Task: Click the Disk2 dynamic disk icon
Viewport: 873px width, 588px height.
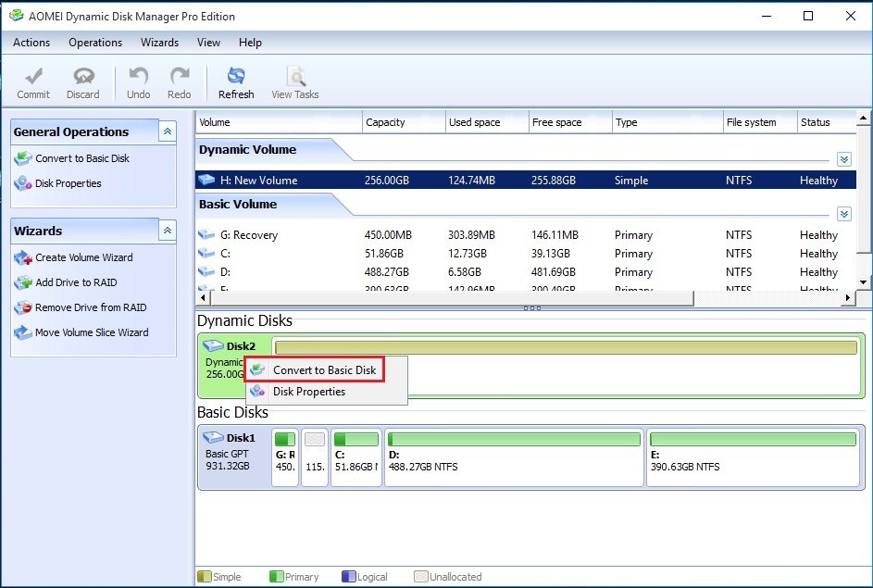Action: pyautogui.click(x=214, y=346)
